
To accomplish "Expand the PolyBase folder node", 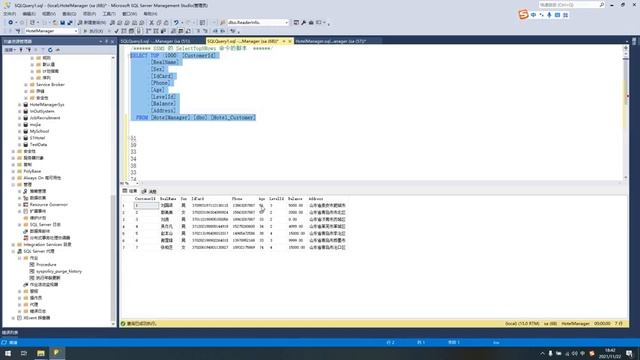I will (x=13, y=171).
